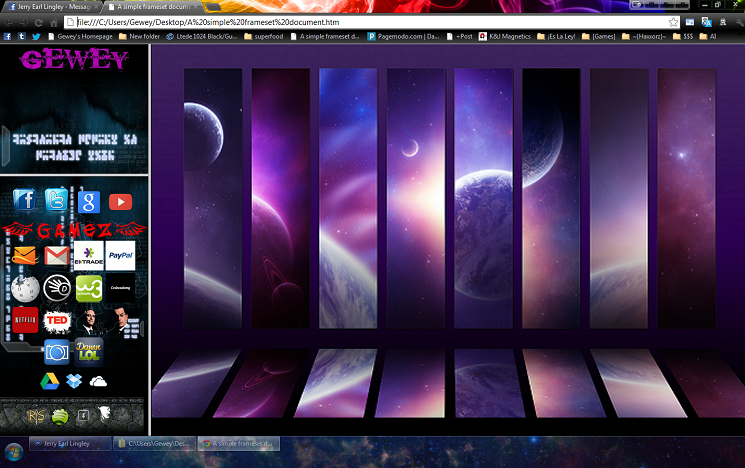Click the Google Translate extension icon

[x=707, y=22]
